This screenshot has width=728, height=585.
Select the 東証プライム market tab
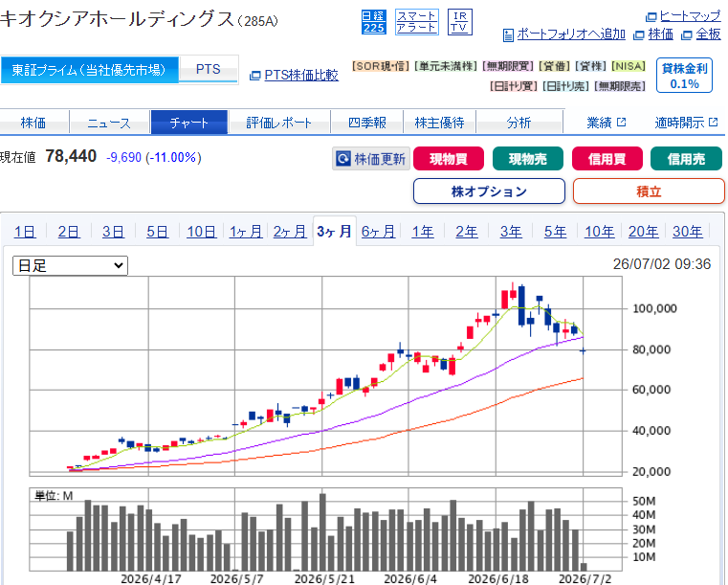89,70
